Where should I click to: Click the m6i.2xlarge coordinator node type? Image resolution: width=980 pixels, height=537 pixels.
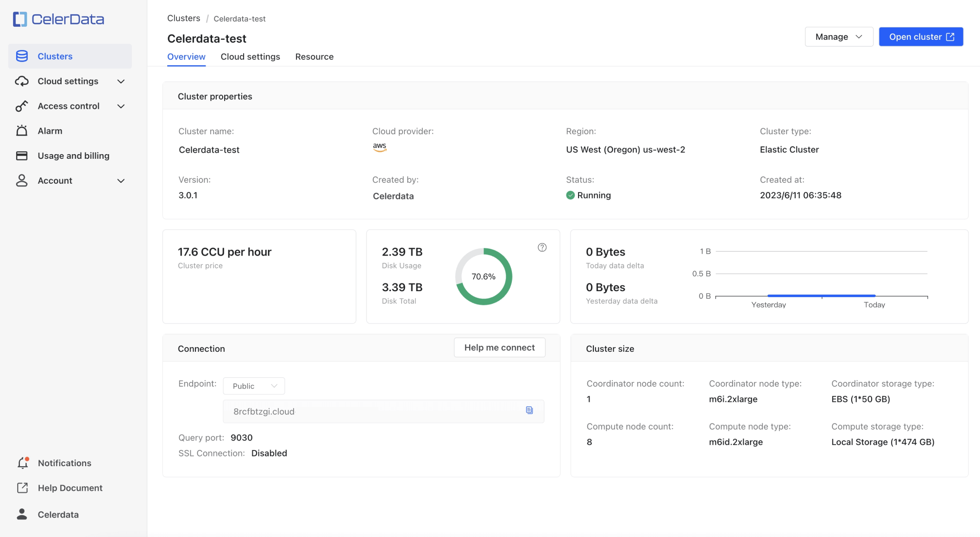[x=733, y=399]
